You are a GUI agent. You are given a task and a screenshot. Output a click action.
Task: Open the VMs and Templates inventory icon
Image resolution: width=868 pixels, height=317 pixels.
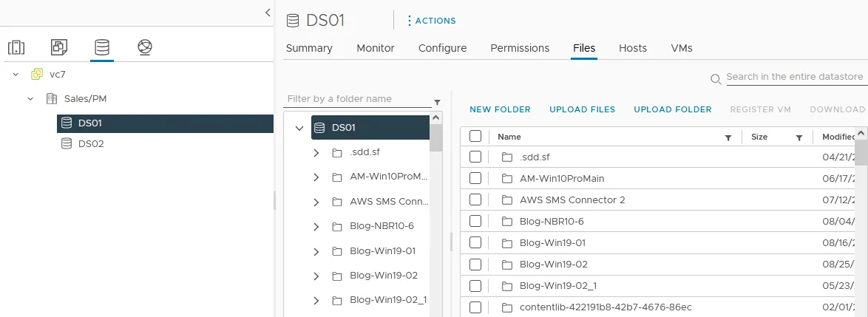pos(59,48)
